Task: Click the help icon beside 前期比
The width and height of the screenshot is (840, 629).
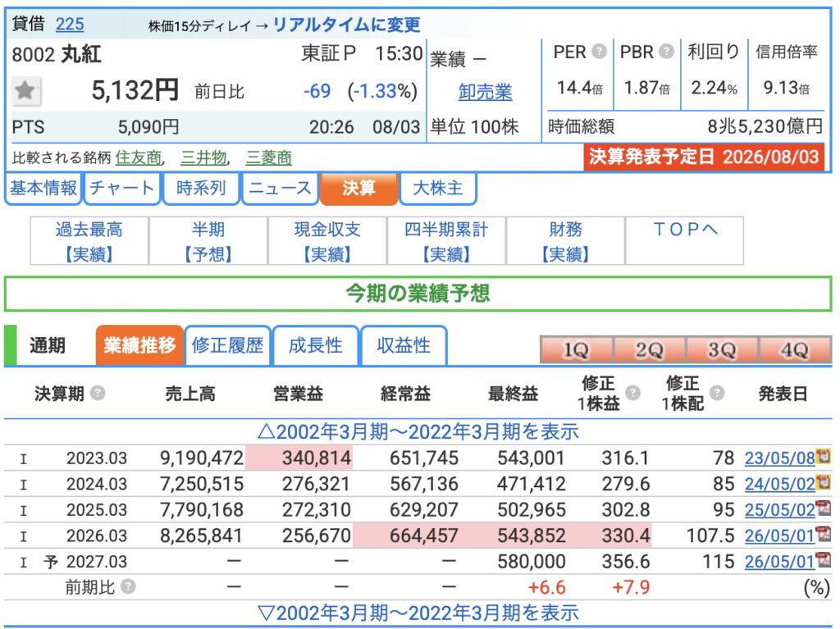Action: [x=127, y=586]
